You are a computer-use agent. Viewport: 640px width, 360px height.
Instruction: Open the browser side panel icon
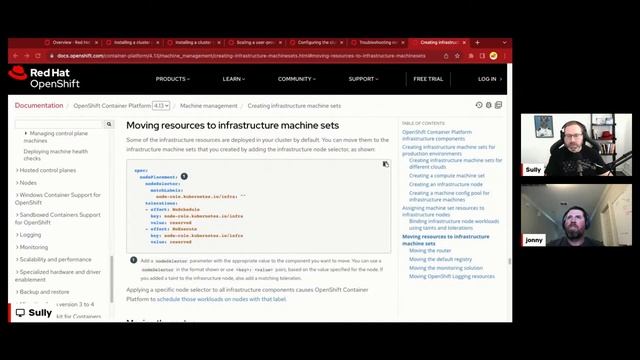tap(482, 56)
